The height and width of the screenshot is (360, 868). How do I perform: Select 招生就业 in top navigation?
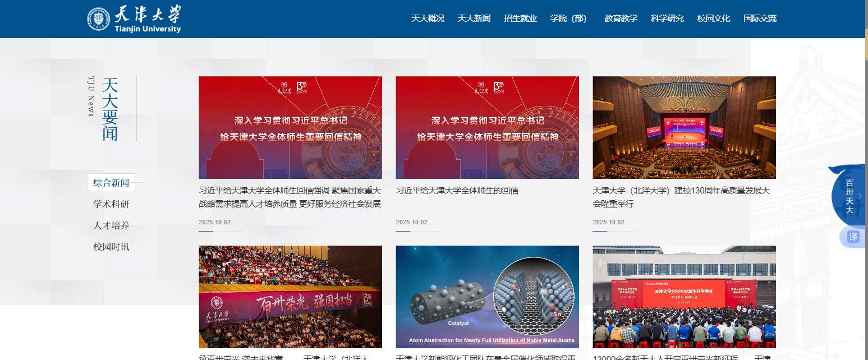(x=520, y=18)
